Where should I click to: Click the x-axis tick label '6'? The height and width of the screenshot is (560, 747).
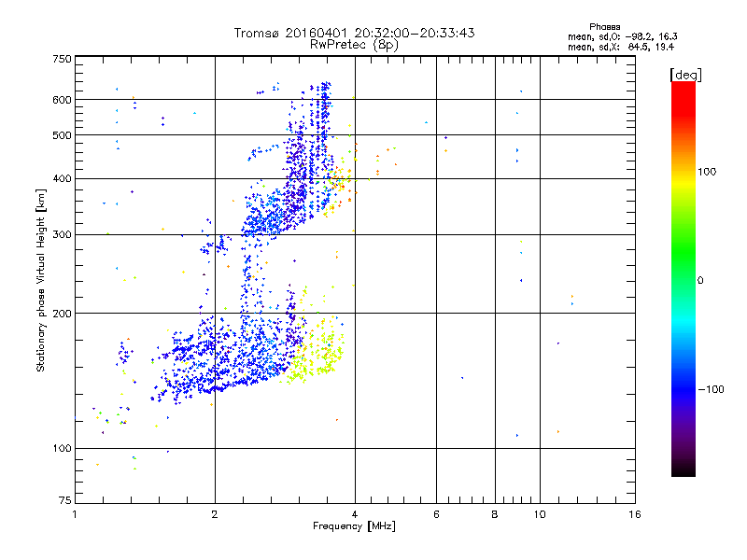coord(436,514)
